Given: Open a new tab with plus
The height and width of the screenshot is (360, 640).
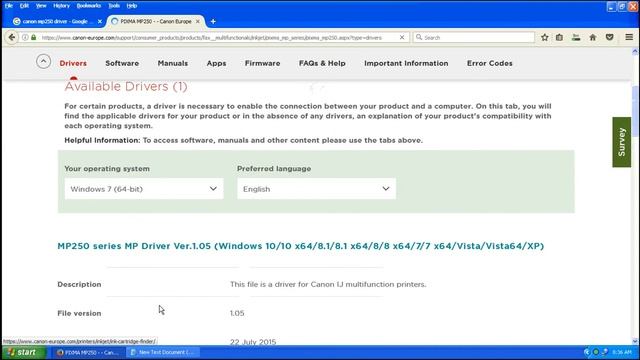Looking at the screenshot, I should pyautogui.click(x=213, y=21).
